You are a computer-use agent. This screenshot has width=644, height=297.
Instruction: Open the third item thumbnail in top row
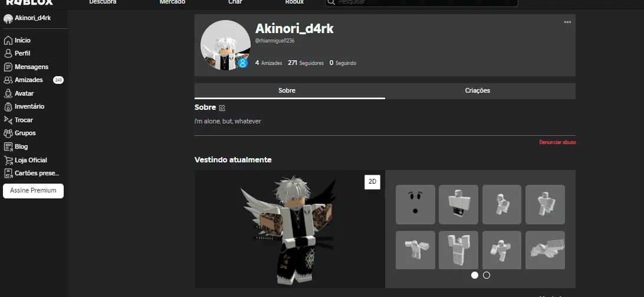[502, 204]
